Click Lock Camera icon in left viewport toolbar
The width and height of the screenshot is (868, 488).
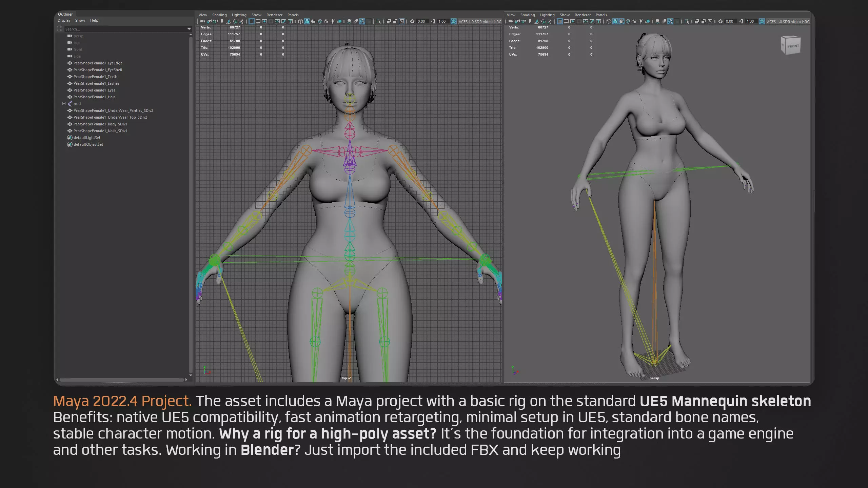(209, 21)
